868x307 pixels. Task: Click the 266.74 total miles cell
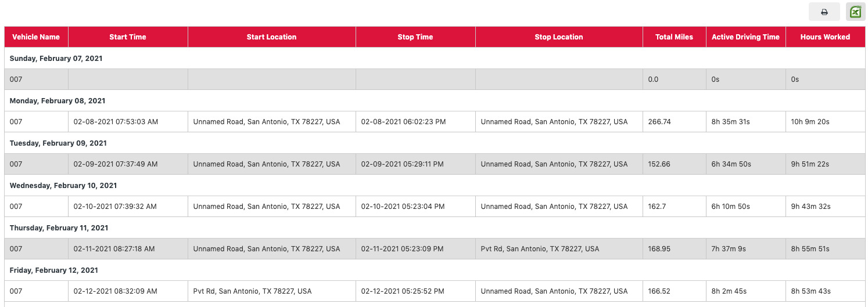pyautogui.click(x=674, y=122)
